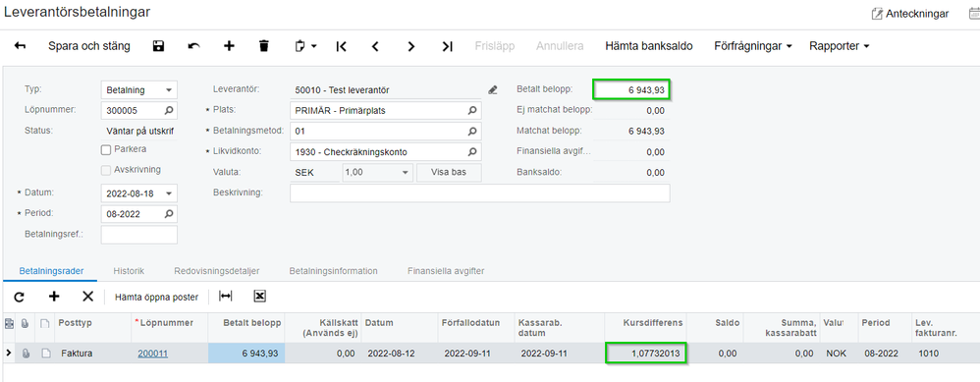Export grid to Excel icon
This screenshot has height=382, width=980.
pyautogui.click(x=260, y=297)
